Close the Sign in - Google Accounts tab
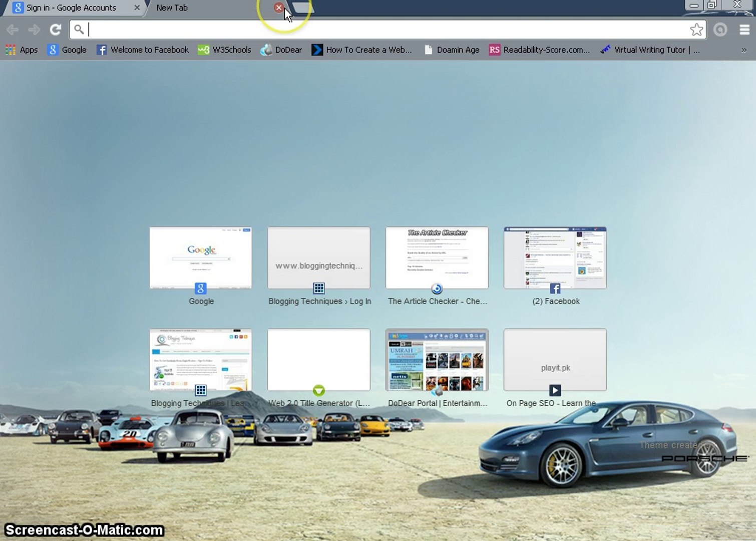Screen dimensions: 756x541 click(137, 8)
